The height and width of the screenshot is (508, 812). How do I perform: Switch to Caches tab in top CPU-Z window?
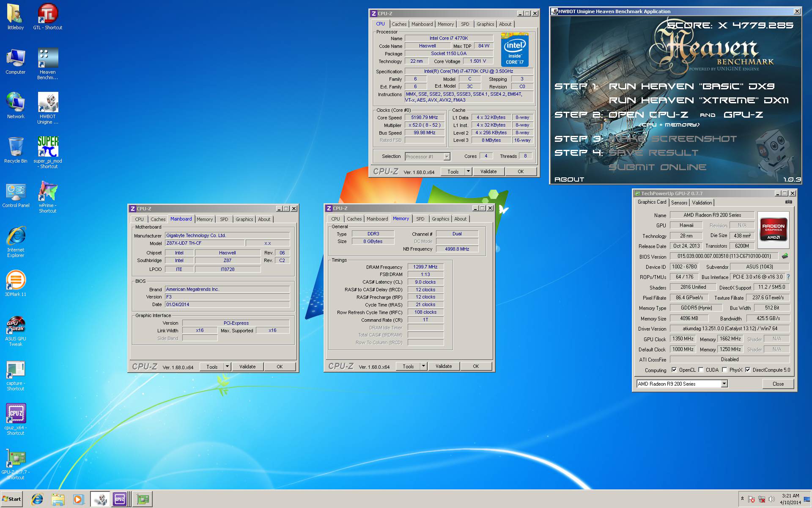(399, 24)
